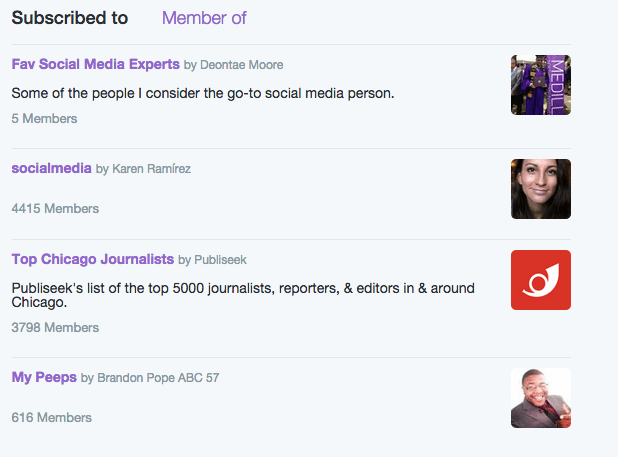Click the go-to social media person description
618x457 pixels.
(203, 93)
